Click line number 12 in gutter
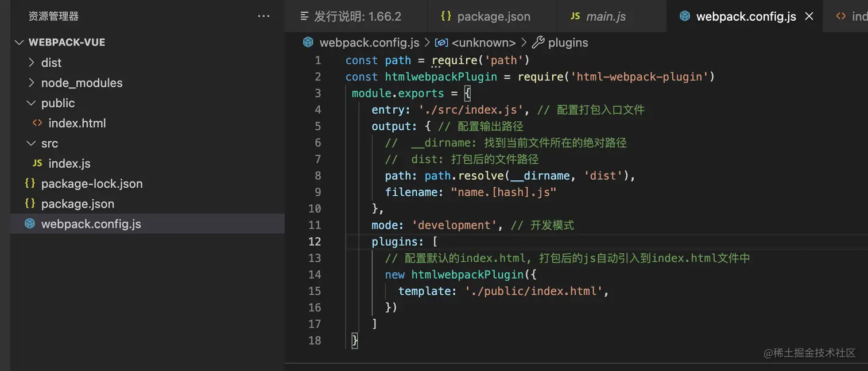This screenshot has height=371, width=868. coord(315,241)
